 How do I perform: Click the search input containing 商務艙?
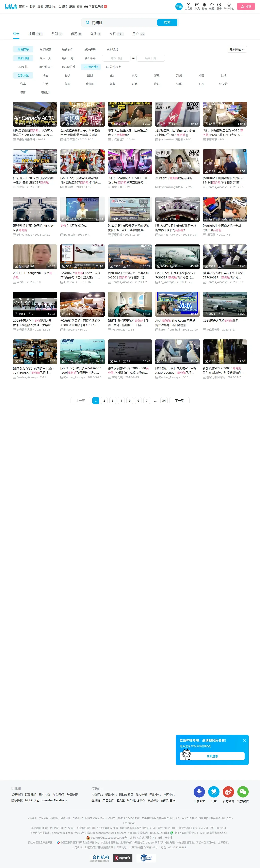pyautogui.click(x=123, y=22)
